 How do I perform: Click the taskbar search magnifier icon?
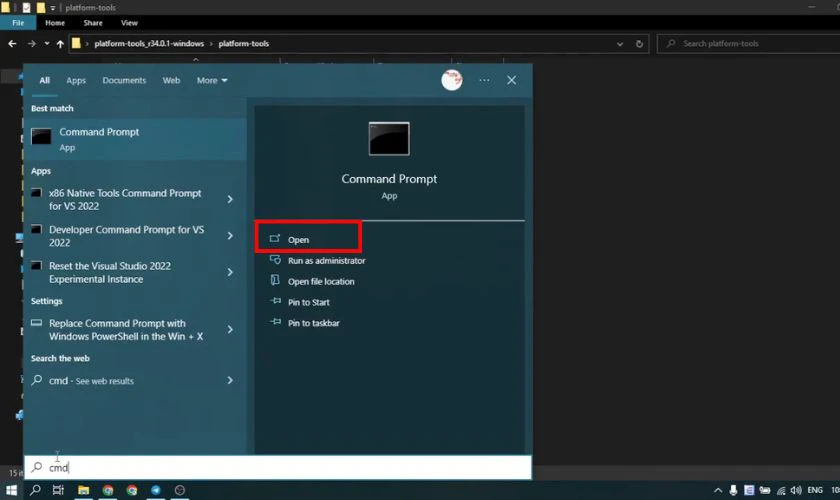pos(35,490)
